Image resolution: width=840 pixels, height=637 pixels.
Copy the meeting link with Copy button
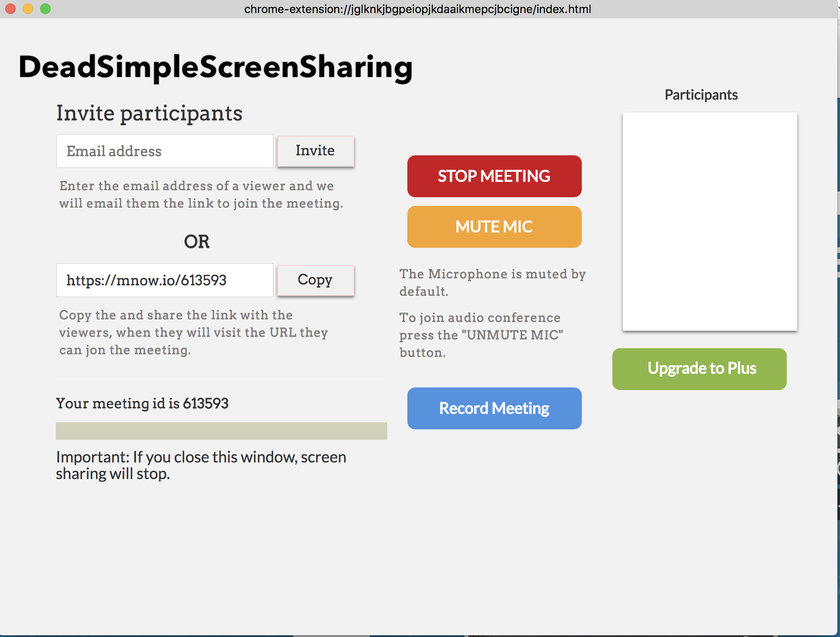(x=315, y=280)
